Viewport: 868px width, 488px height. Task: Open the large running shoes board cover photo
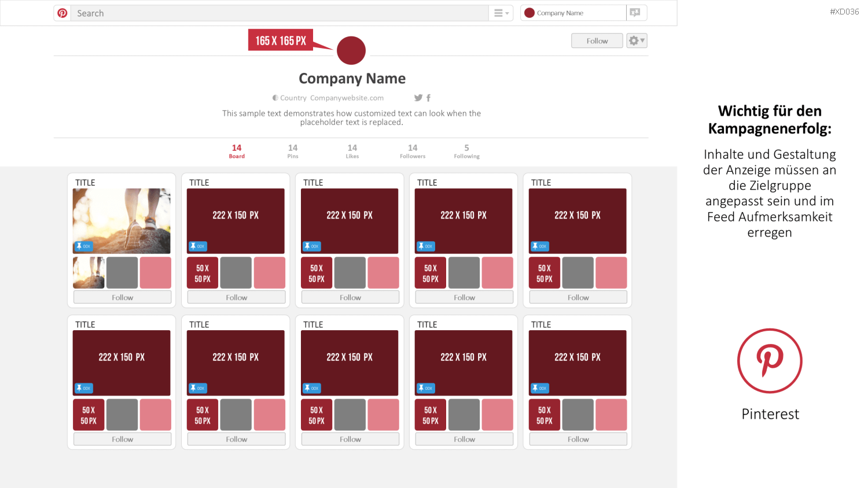point(122,221)
